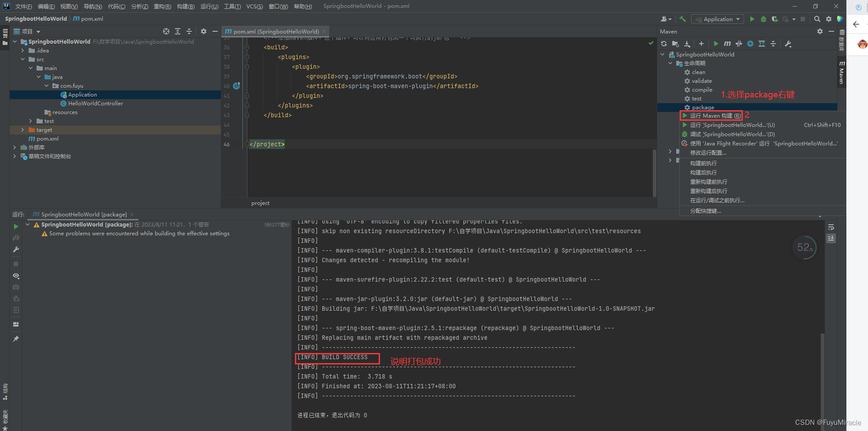868x431 pixels.
Task: Open the Application run configuration dropdown
Action: click(x=717, y=19)
